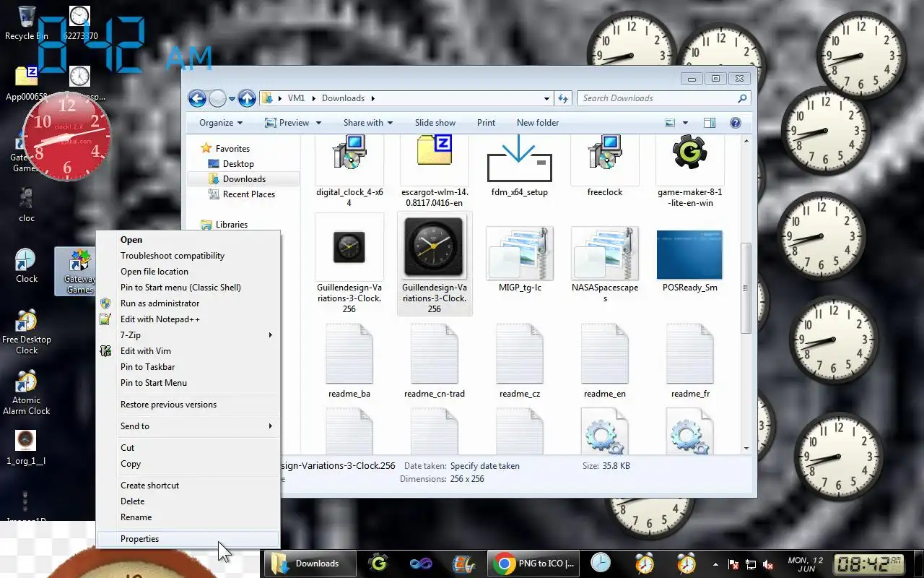
Task: Click in the Search Downloads field
Action: 664,98
